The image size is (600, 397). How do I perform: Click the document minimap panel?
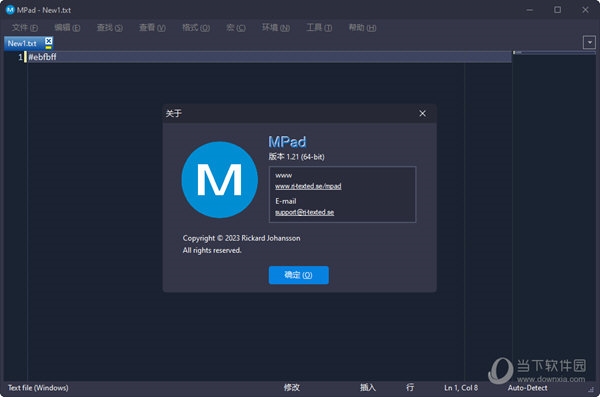[554, 215]
